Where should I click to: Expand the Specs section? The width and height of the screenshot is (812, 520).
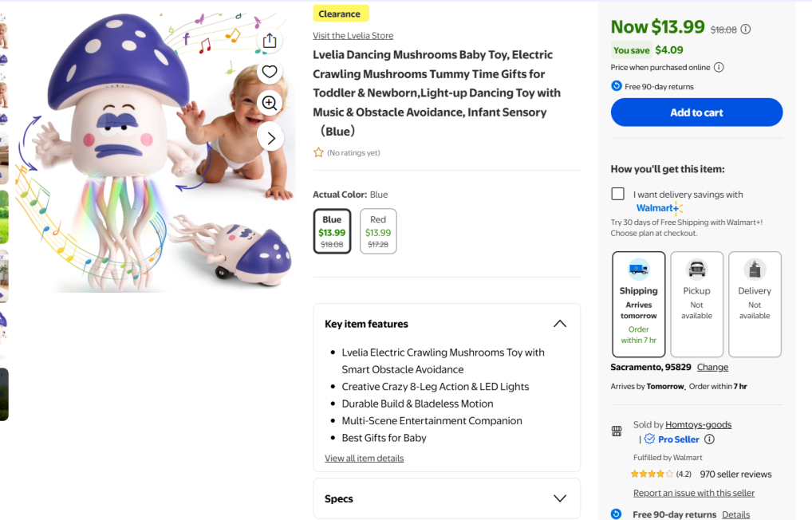560,498
